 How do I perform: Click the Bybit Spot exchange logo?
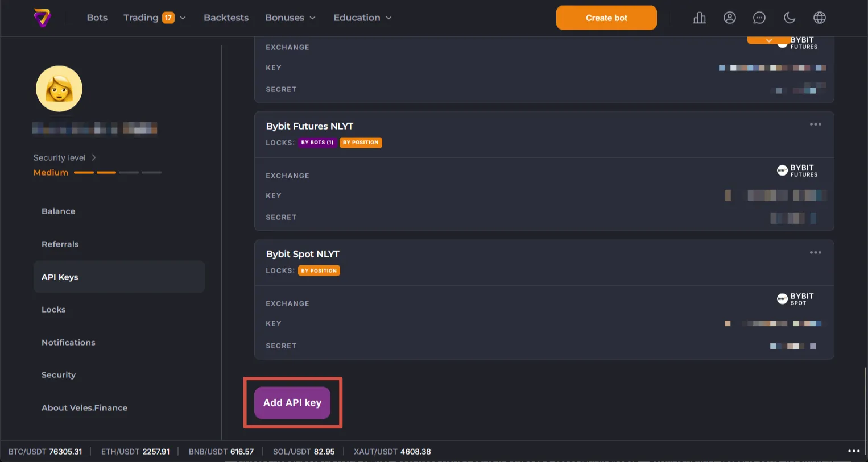click(x=795, y=299)
